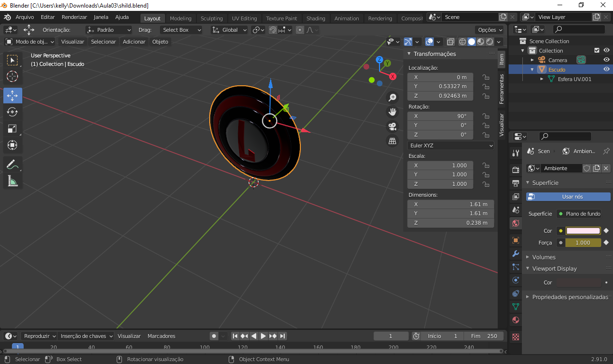Open the viewport Adicionar menu
This screenshot has height=364, width=613.
click(x=134, y=42)
